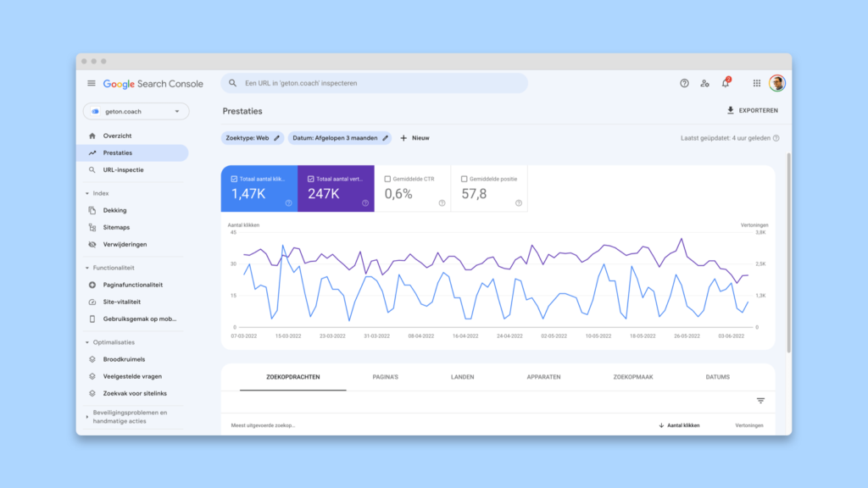Edit the Datum filter pencil icon

(386, 138)
